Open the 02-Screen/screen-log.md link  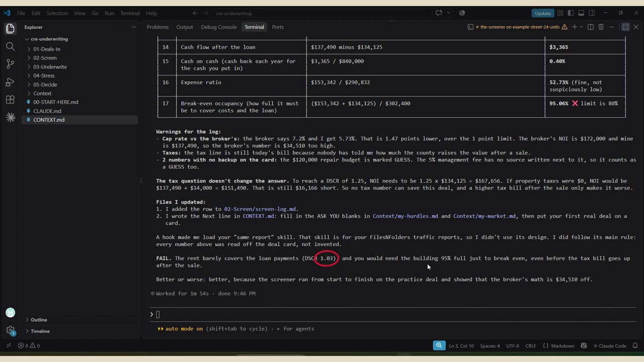pos(260,209)
